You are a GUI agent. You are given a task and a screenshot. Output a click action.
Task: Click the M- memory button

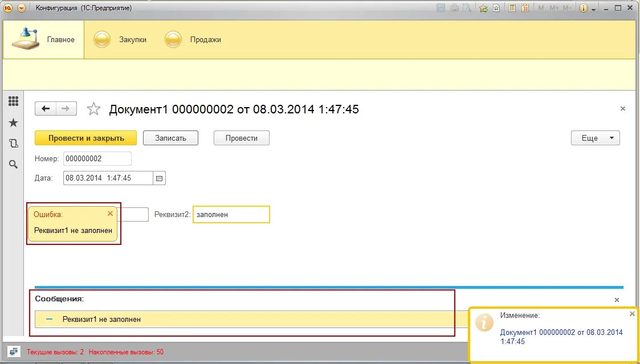[x=566, y=8]
